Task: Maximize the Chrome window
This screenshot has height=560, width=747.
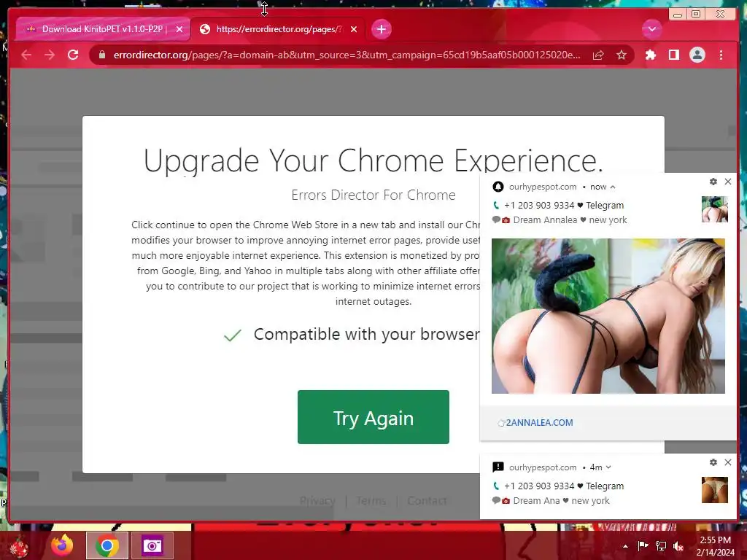Action: click(696, 15)
